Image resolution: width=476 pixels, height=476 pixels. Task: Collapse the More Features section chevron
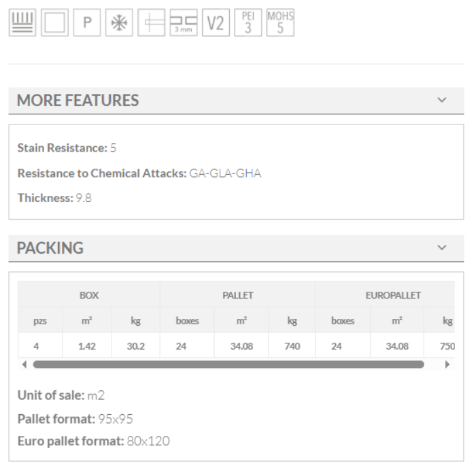click(x=442, y=101)
